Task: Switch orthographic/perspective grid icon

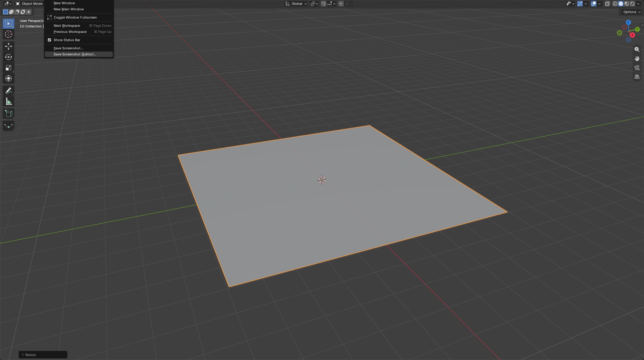Action: pos(637,77)
